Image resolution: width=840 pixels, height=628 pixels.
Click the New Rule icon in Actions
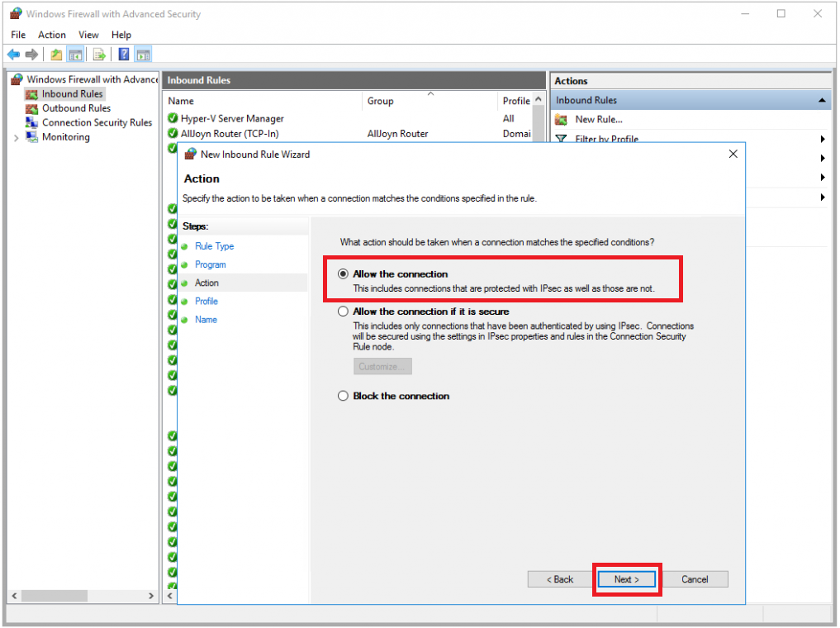coord(561,120)
